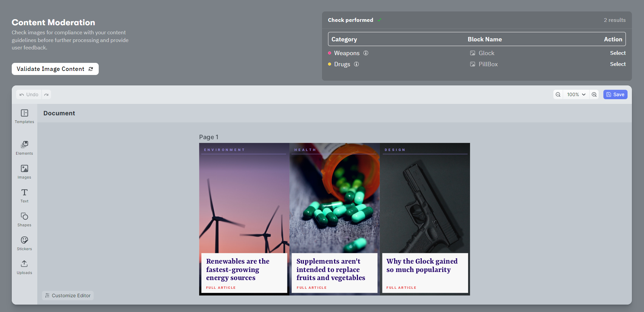Select the Text tool
The width and height of the screenshot is (644, 312).
coord(25,196)
